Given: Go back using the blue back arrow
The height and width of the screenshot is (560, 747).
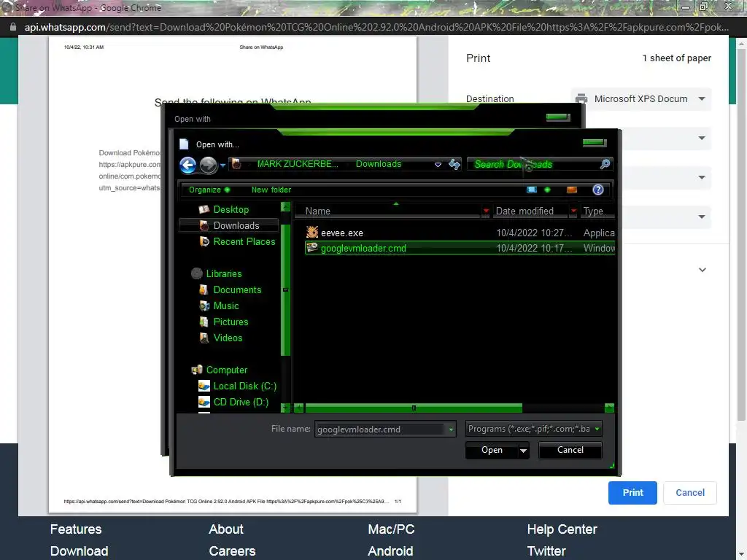Looking at the screenshot, I should coord(187,166).
